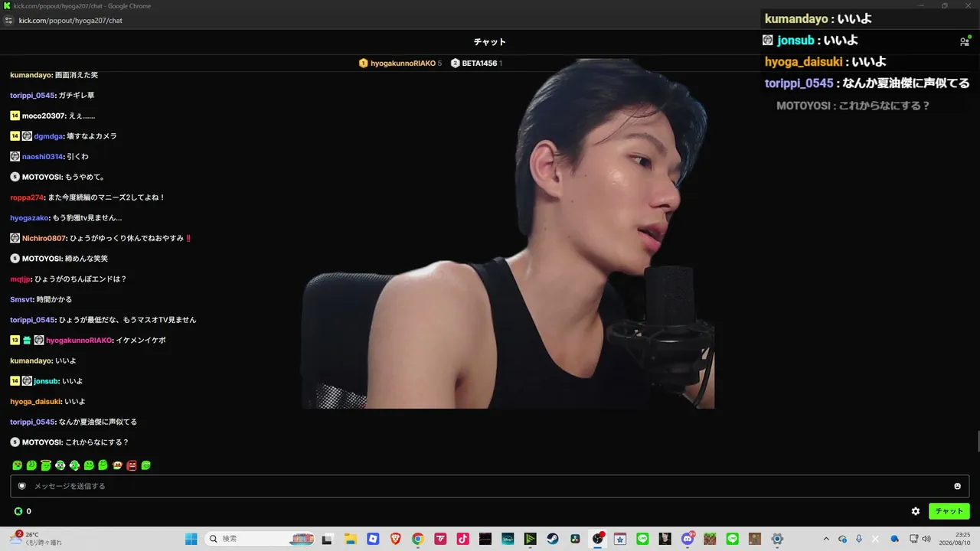980x551 pixels.
Task: Click MOTOYOSI on もうやめて。 message
Action: [42, 177]
